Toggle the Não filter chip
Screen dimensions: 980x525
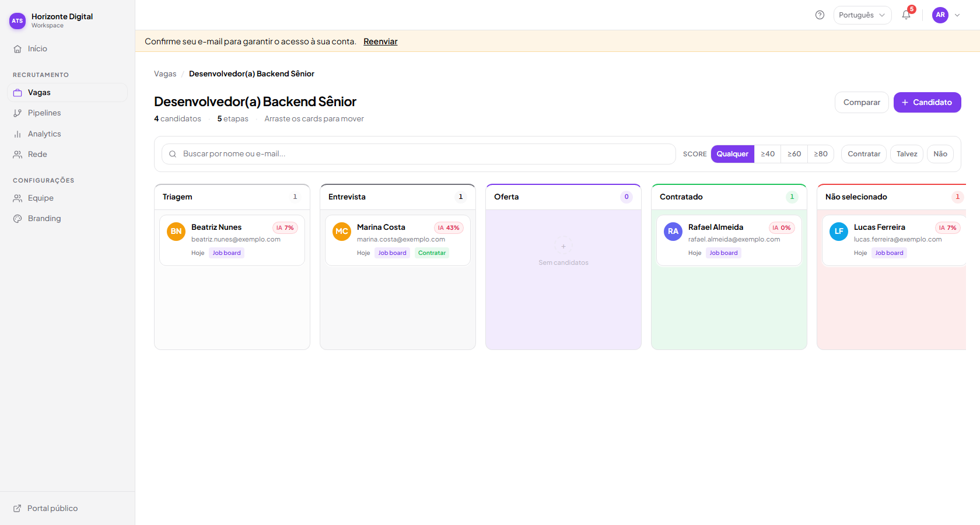tap(940, 154)
